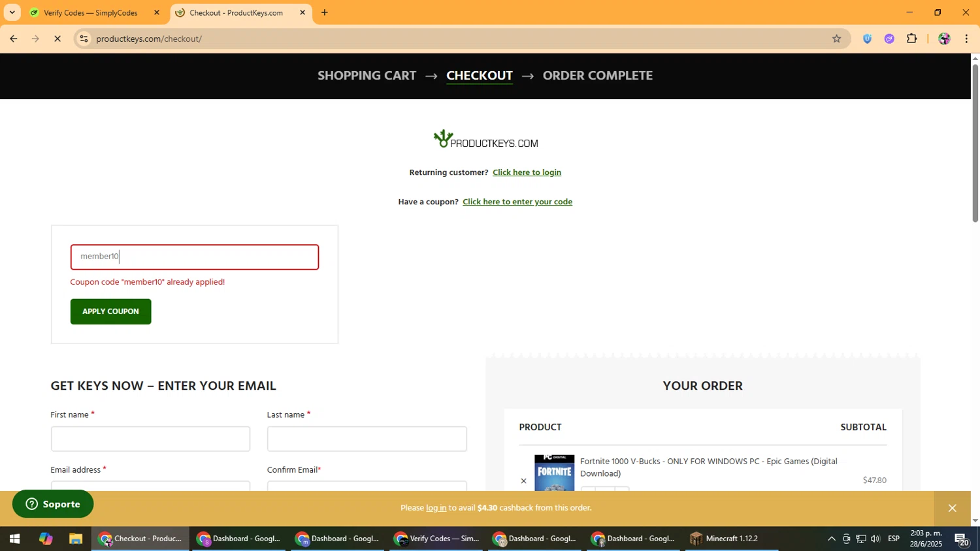Click the coupon already applied message

tap(148, 282)
